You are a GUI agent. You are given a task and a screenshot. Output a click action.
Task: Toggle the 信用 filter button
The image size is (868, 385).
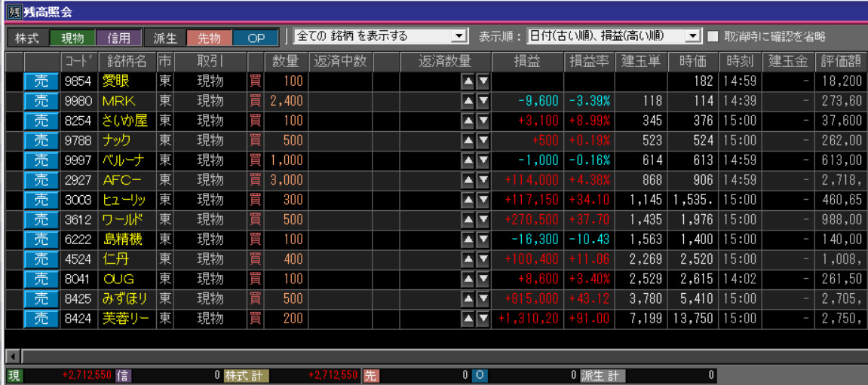point(118,38)
